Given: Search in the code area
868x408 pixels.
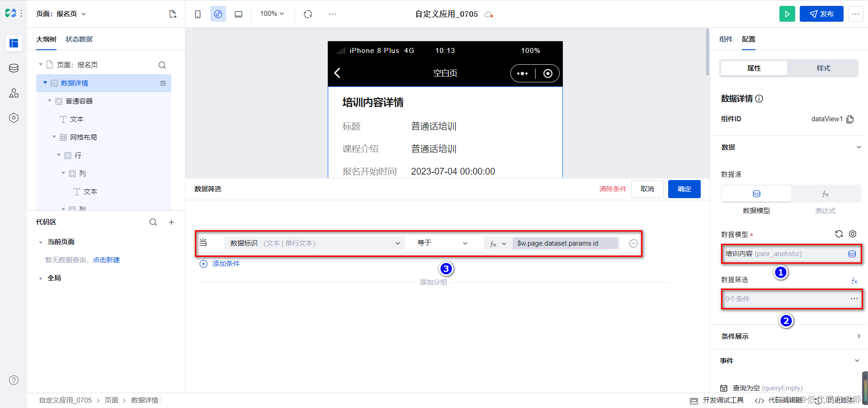Looking at the screenshot, I should pyautogui.click(x=153, y=222).
